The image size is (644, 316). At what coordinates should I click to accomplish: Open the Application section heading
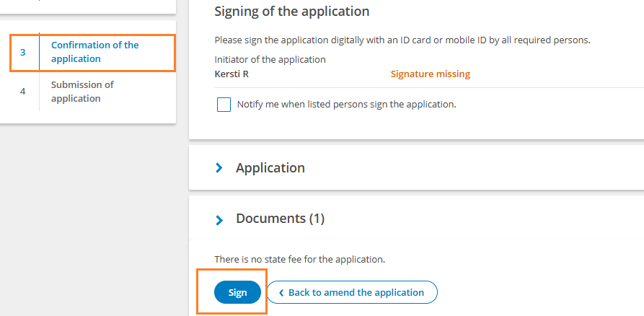point(270,167)
